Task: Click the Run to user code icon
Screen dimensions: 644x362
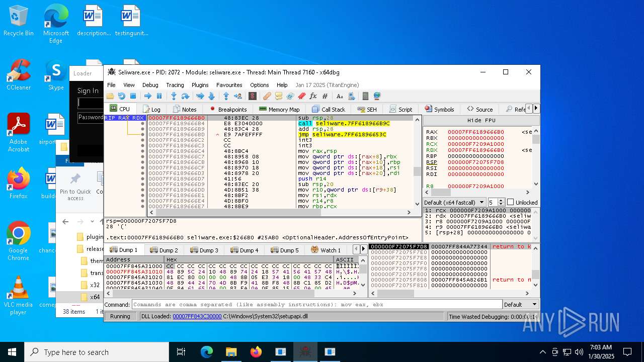Action: [237, 96]
